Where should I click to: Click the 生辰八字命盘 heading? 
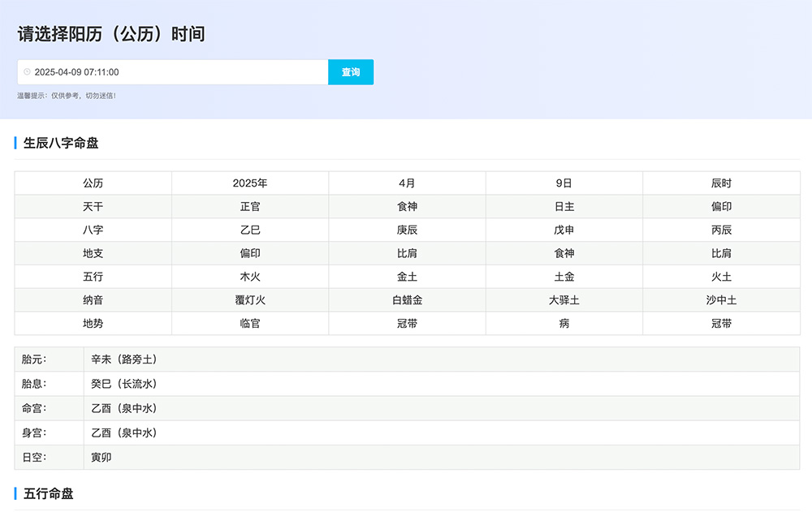pyautogui.click(x=61, y=143)
